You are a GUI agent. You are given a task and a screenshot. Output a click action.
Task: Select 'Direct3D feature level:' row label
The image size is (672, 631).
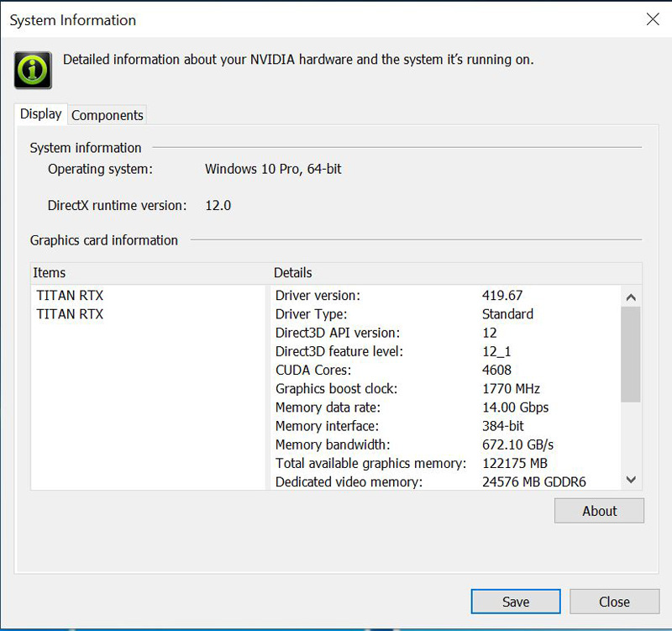click(x=339, y=351)
